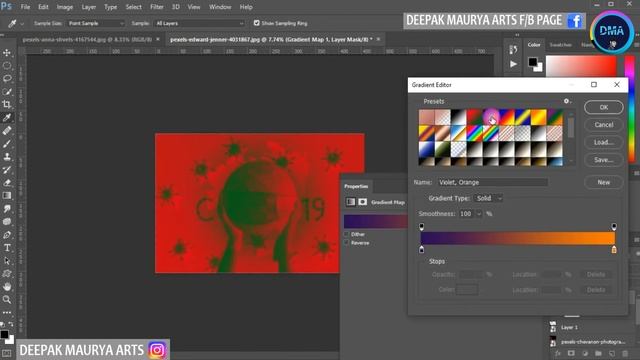Click the foreground color swatch in Color panel
The image size is (640, 360).
pos(532,62)
